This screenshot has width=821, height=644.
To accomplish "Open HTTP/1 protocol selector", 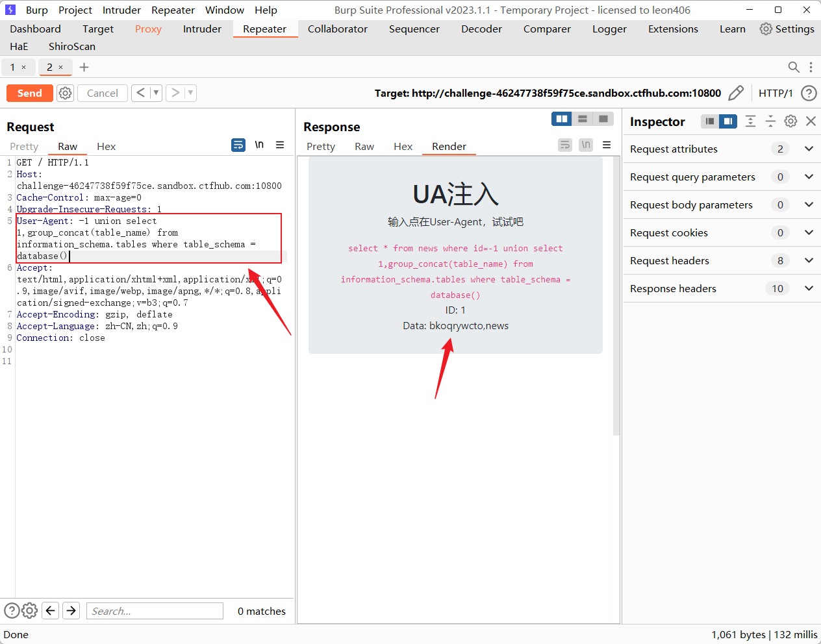I will click(776, 93).
